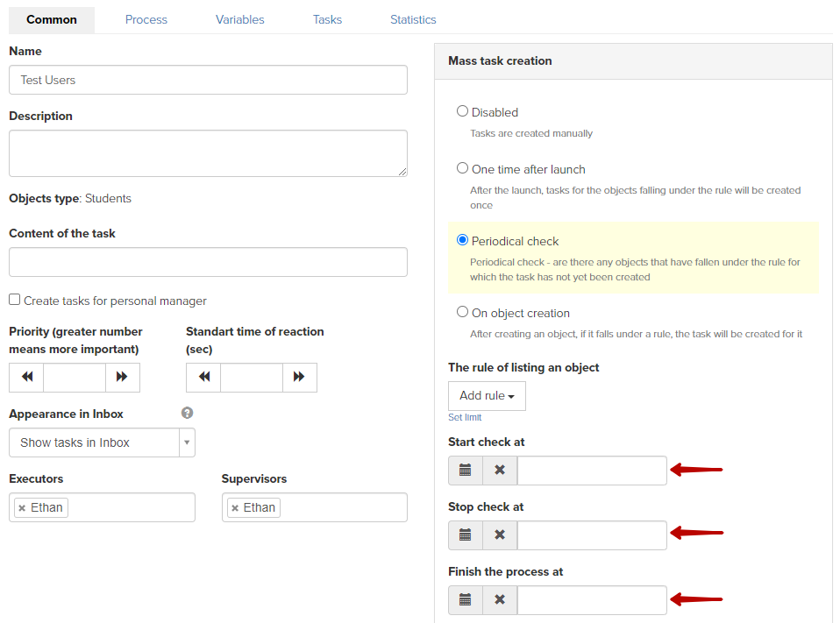Image resolution: width=840 pixels, height=623 pixels.
Task: Clear the Stop check at date
Action: click(x=500, y=535)
